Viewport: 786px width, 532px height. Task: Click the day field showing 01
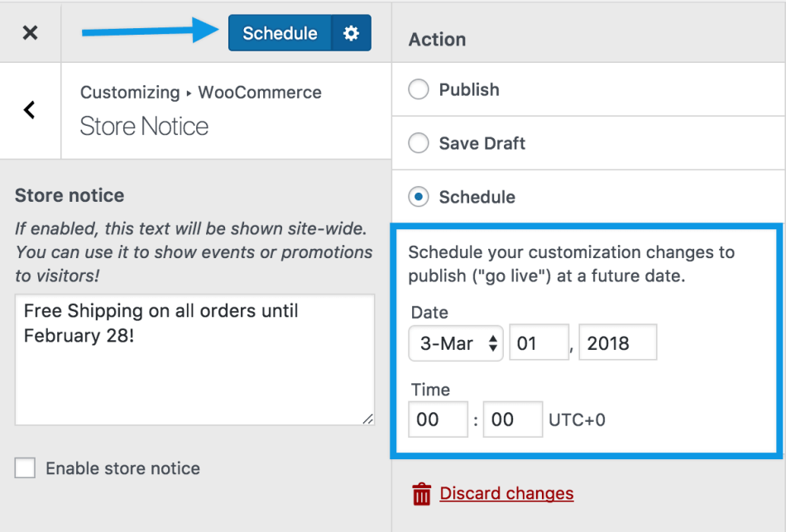(539, 343)
